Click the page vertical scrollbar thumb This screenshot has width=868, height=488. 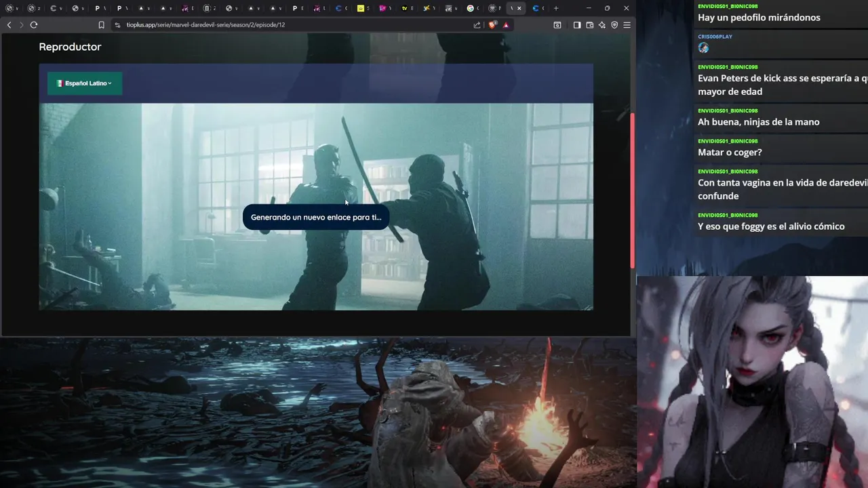pos(633,190)
